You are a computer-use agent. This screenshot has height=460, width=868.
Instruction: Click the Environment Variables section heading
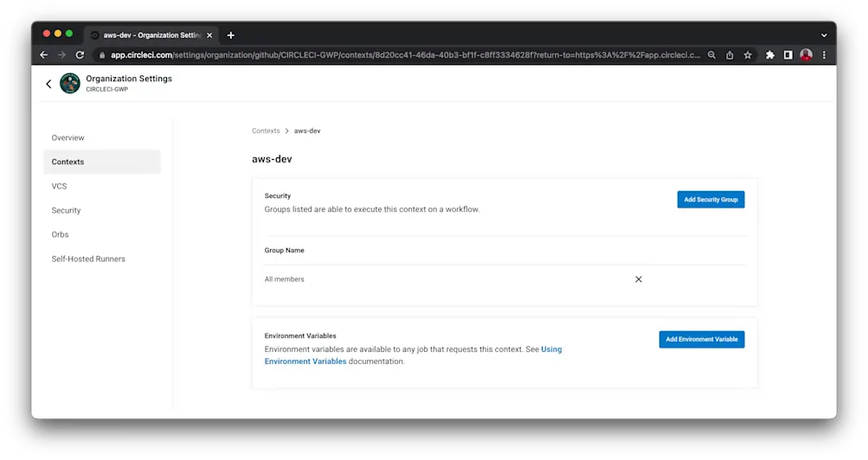point(300,335)
